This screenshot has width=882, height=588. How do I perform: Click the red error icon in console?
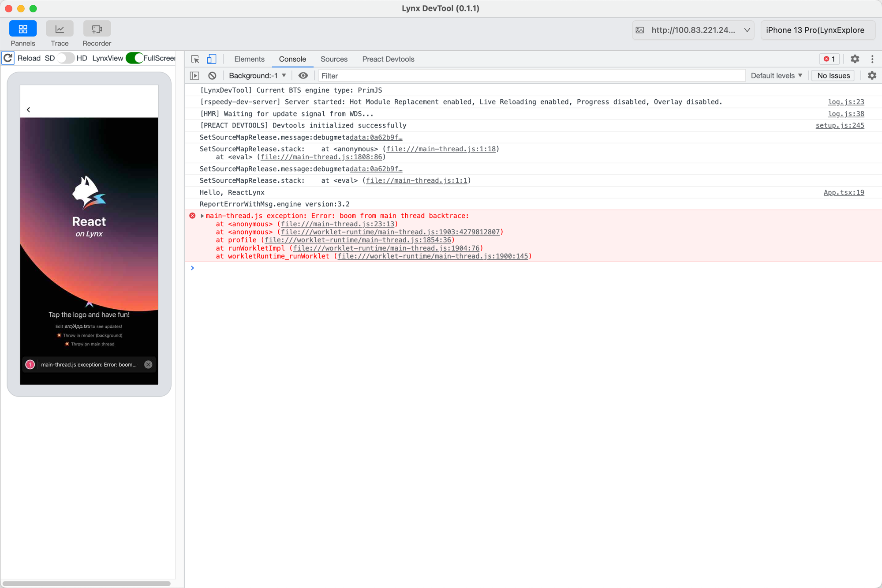(x=193, y=216)
